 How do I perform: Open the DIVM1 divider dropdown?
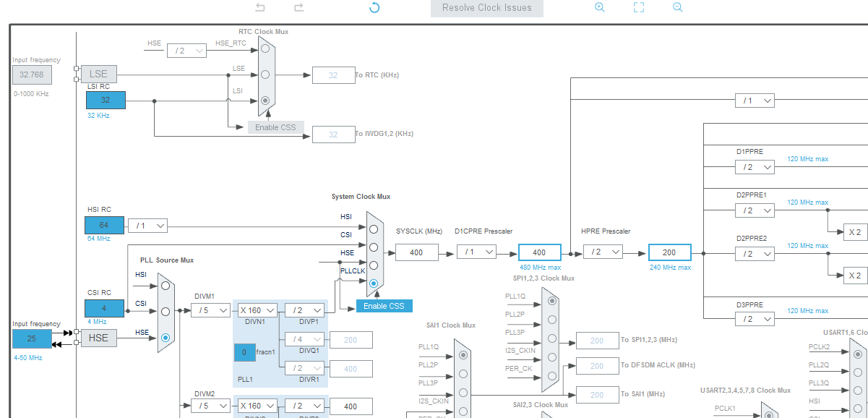click(x=210, y=310)
